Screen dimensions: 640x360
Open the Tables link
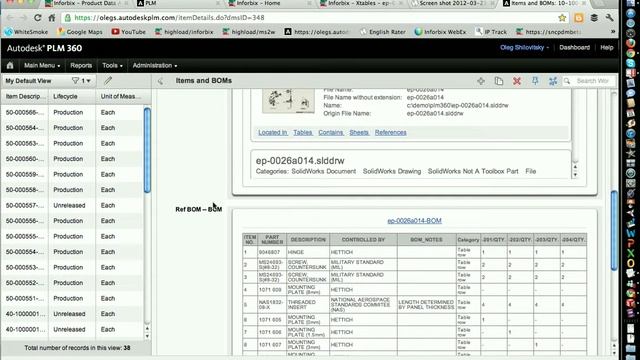[x=302, y=132]
